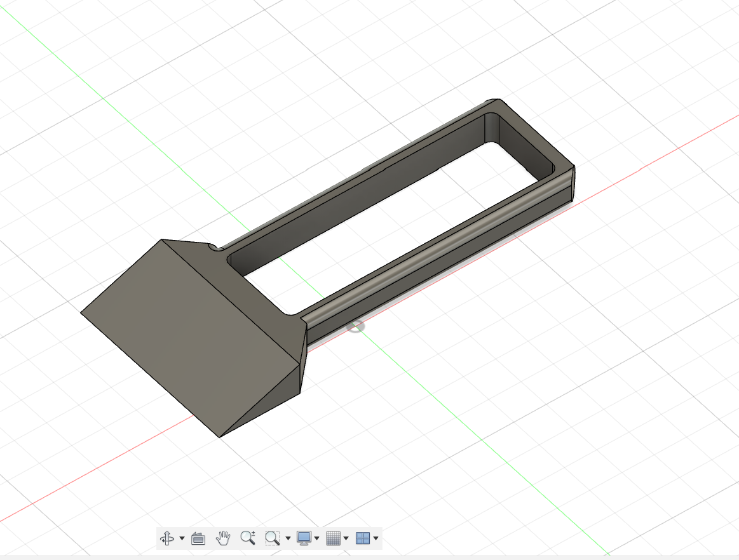Expand the Grid and Snaps dropdown arrow
739x560 pixels.
point(346,538)
